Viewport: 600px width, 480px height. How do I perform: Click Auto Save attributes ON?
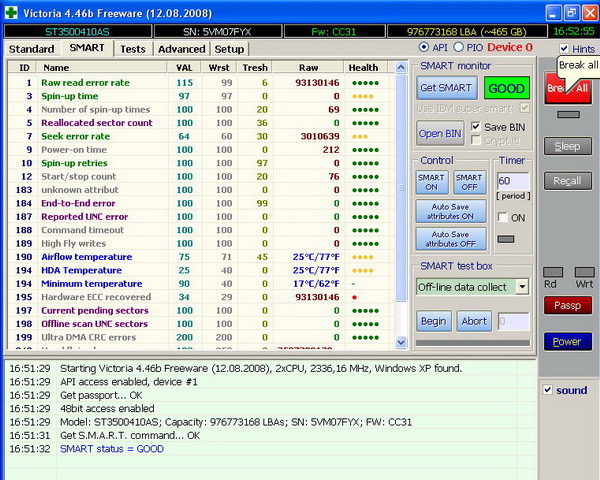451,211
